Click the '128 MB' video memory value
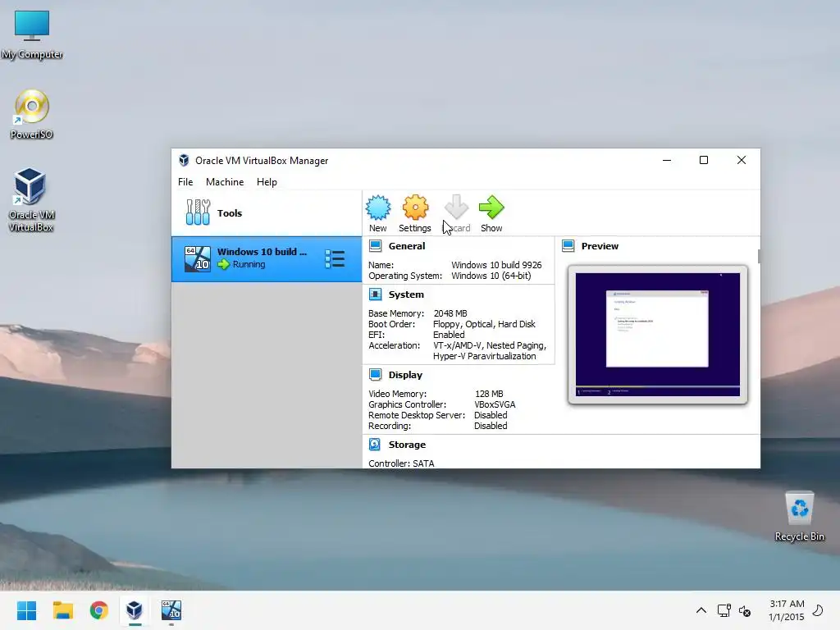This screenshot has height=630, width=840. [489, 393]
